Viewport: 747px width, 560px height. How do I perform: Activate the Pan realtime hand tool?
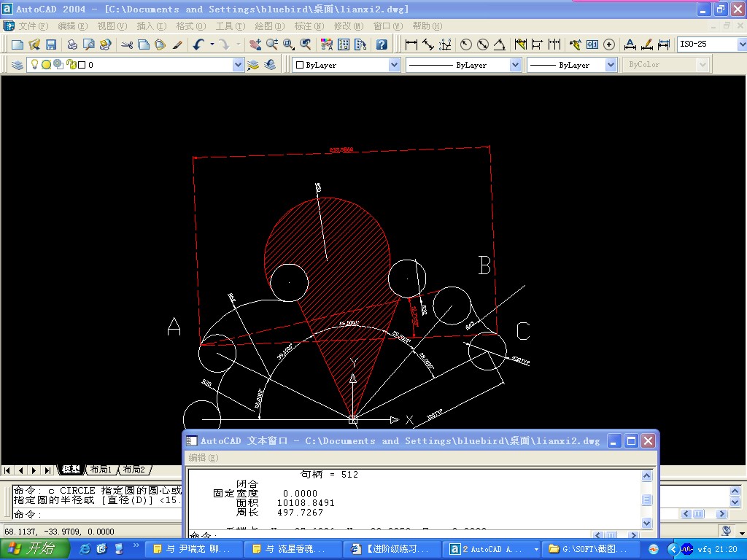(255, 44)
